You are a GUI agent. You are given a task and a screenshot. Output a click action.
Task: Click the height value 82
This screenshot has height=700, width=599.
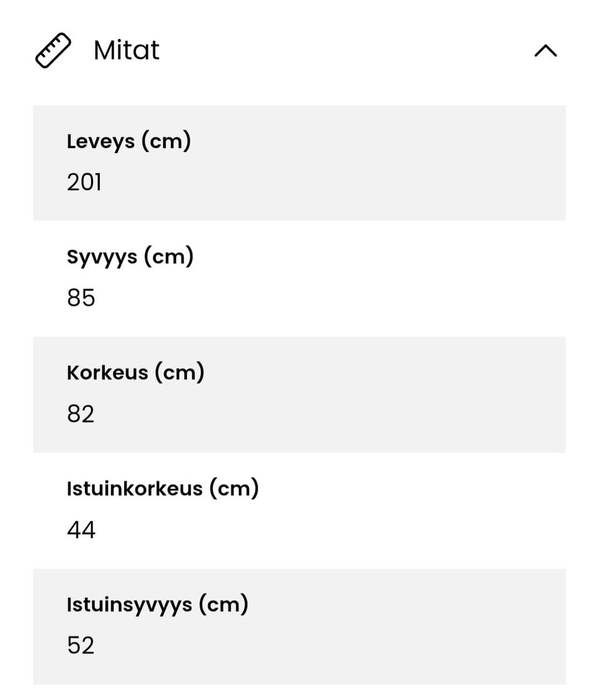click(81, 414)
